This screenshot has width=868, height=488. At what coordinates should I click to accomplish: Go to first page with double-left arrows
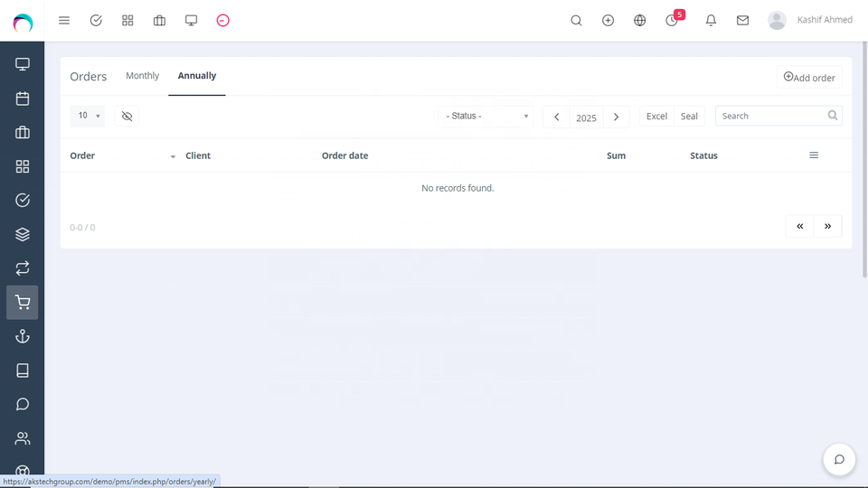(800, 226)
